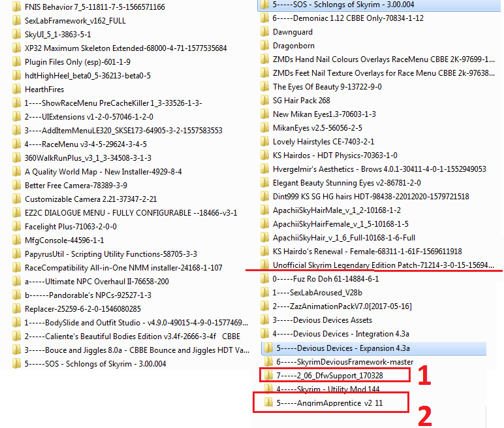This screenshot has width=504, height=428.
Task: Select EZ2C DIALOGUE MENU folder name
Action: tap(131, 213)
